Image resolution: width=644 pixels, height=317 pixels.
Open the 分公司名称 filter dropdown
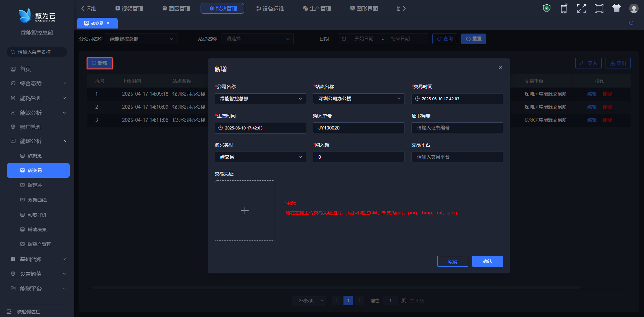click(141, 39)
